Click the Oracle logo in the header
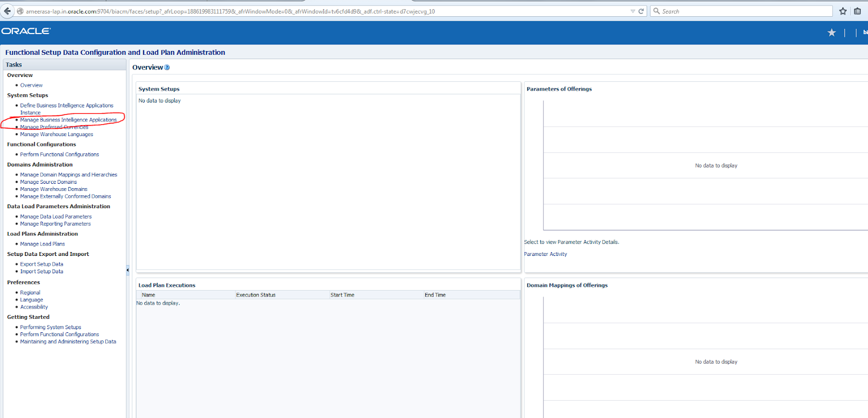The width and height of the screenshot is (868, 418). pyautogui.click(x=26, y=31)
